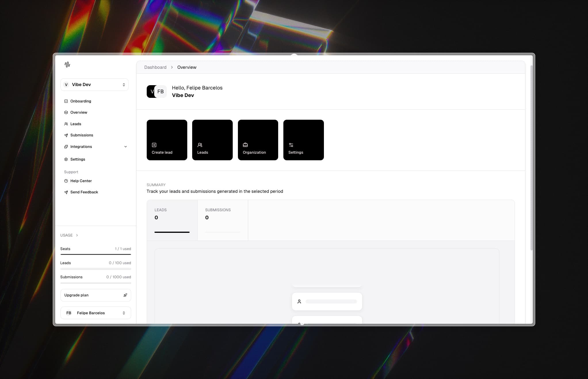Screen dimensions: 588x379
Task: Click Dashboard in the breadcrumb
Action: 155,67
